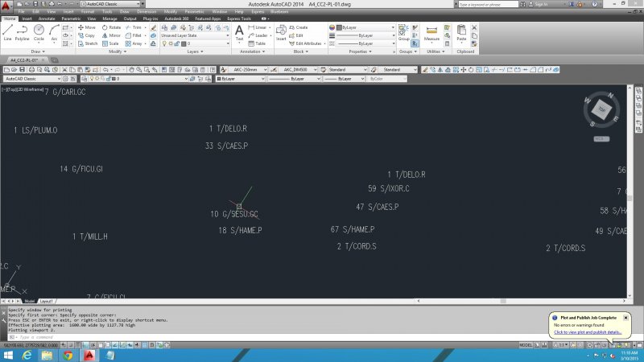Toggle layer 0 on/off lightbulb in ribbon

(165, 43)
